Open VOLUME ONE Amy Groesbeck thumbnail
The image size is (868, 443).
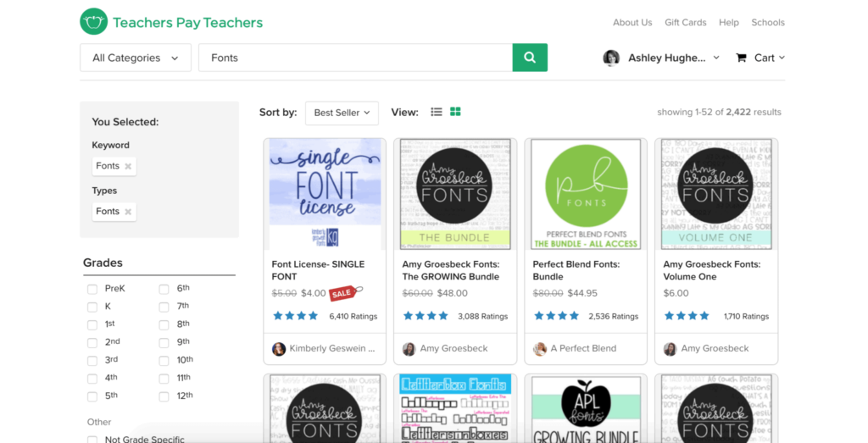click(716, 194)
